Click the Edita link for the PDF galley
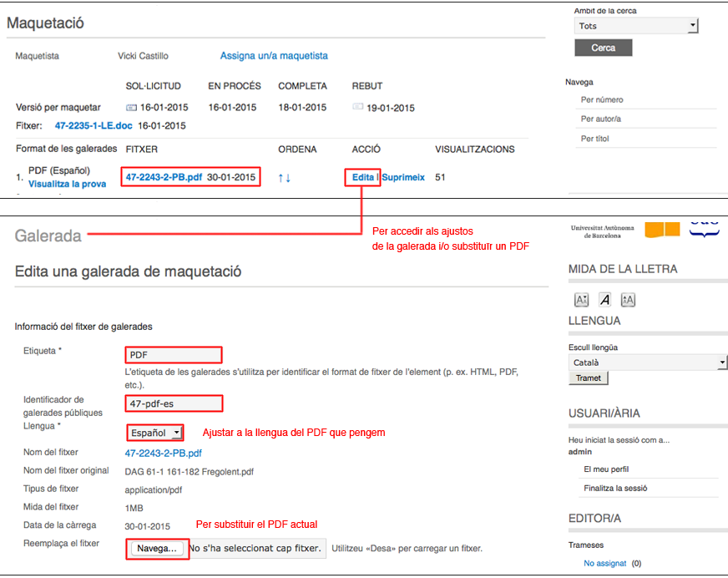The height and width of the screenshot is (578, 728). tap(362, 177)
